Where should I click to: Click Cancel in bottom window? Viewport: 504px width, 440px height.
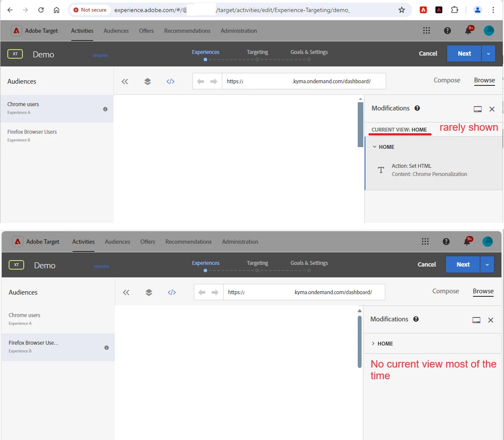click(x=426, y=264)
